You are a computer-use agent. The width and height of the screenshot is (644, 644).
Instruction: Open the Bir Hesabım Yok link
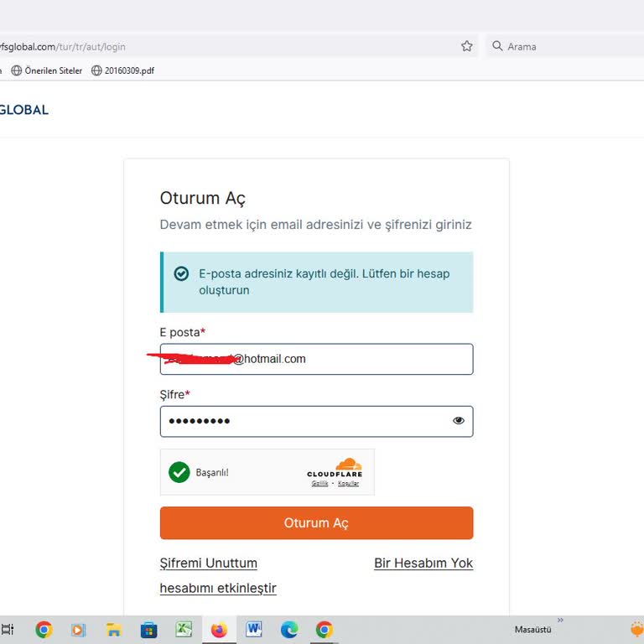423,563
